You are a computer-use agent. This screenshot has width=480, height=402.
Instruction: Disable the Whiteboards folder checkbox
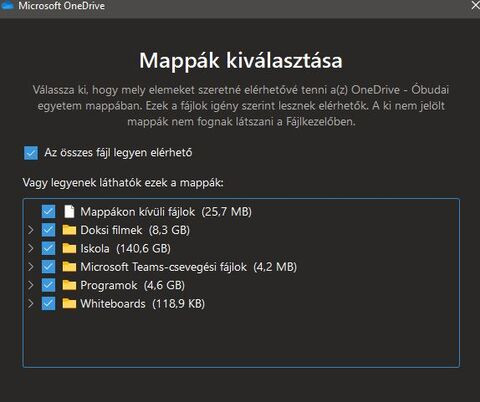tap(49, 303)
